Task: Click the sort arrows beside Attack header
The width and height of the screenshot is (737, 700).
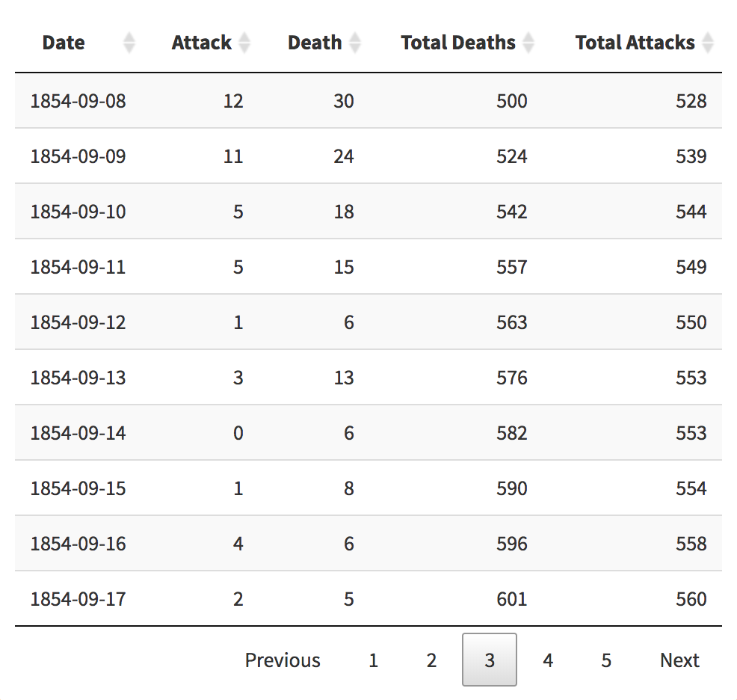Action: point(244,43)
